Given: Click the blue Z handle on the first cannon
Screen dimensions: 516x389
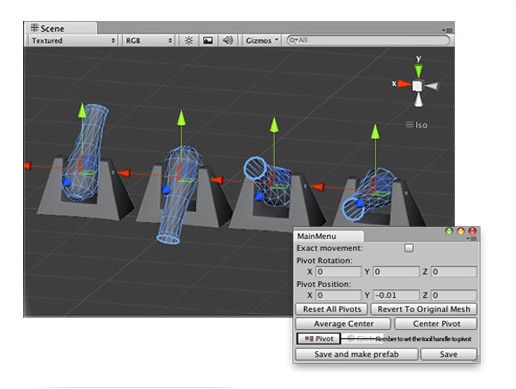Looking at the screenshot, I should click(67, 182).
